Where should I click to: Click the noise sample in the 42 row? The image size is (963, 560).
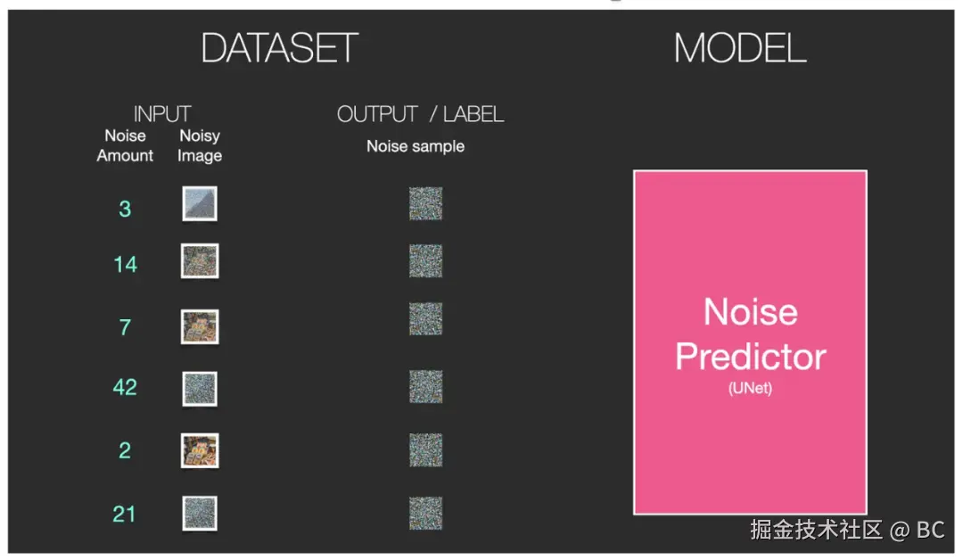tap(425, 386)
